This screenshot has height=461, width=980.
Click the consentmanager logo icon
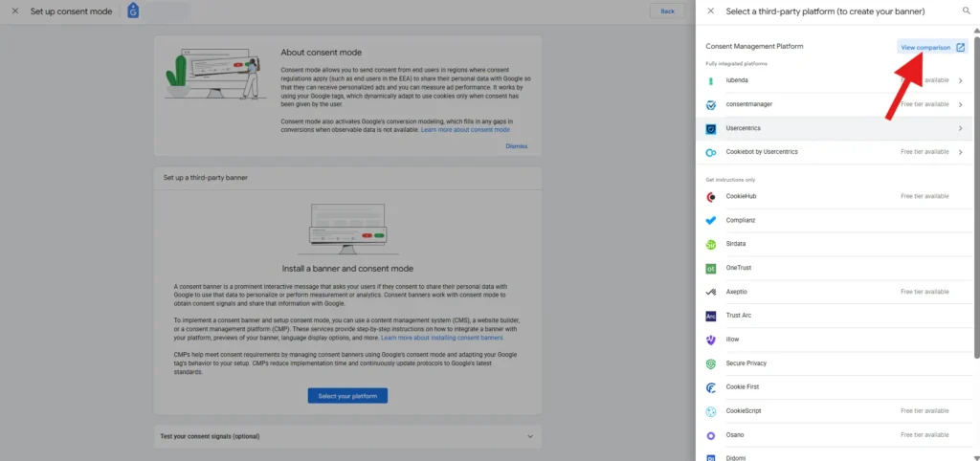tap(711, 105)
